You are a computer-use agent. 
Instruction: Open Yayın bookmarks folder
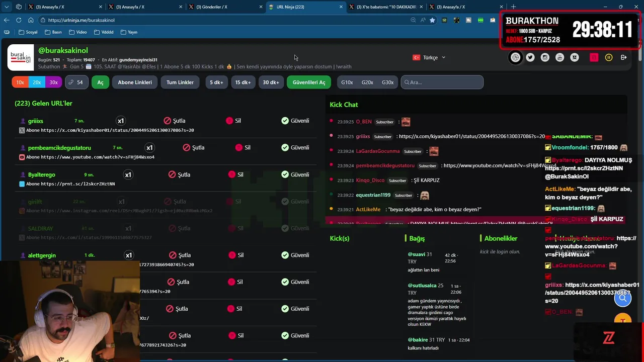click(x=129, y=32)
